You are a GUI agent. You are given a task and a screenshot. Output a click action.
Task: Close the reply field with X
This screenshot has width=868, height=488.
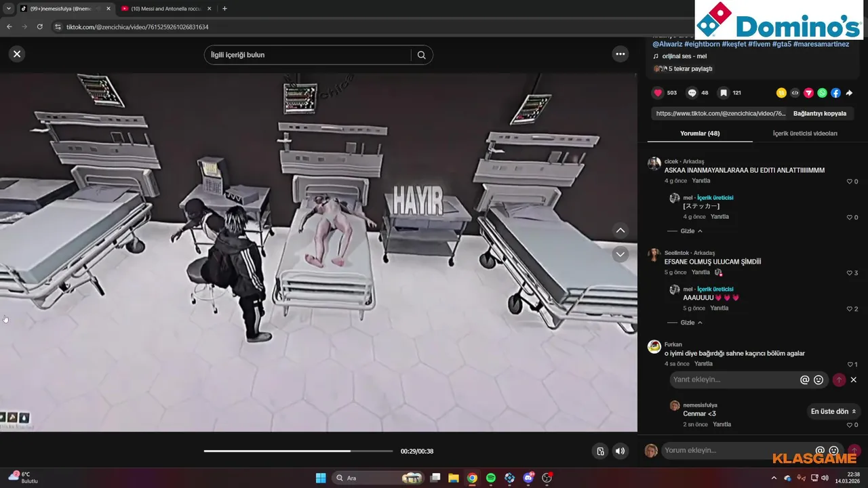pyautogui.click(x=854, y=380)
